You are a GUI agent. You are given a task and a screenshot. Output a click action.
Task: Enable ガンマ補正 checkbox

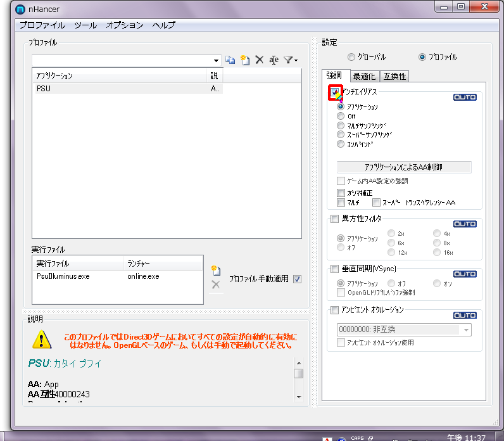[341, 193]
